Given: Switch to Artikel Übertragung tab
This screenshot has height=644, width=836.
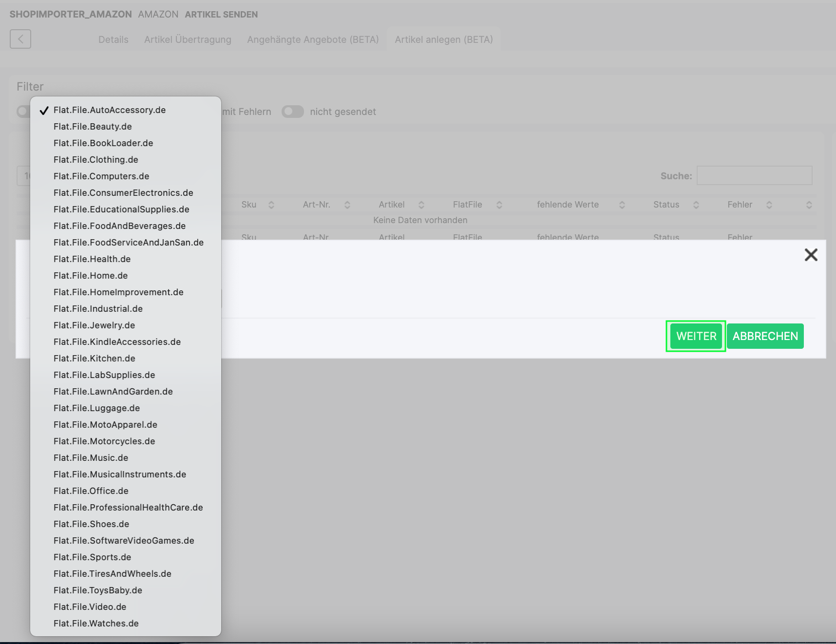Looking at the screenshot, I should [x=188, y=39].
